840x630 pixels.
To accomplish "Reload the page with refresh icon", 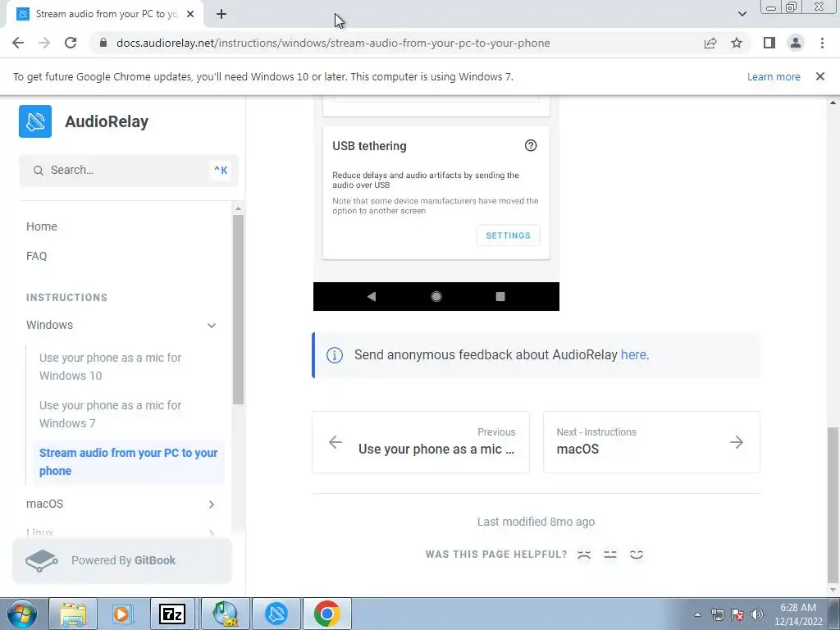I will coord(71,43).
